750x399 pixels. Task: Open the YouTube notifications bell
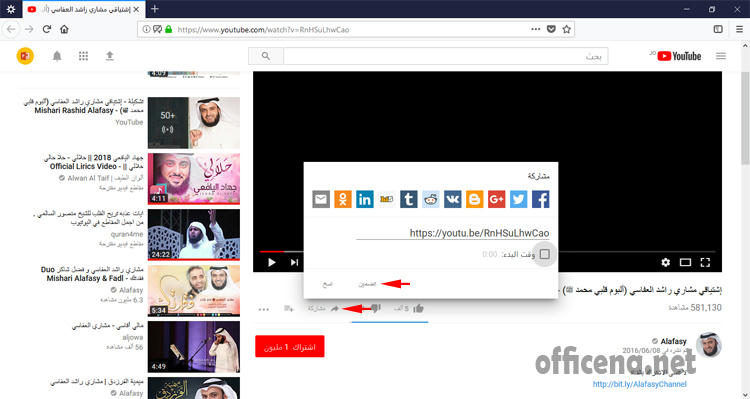57,56
